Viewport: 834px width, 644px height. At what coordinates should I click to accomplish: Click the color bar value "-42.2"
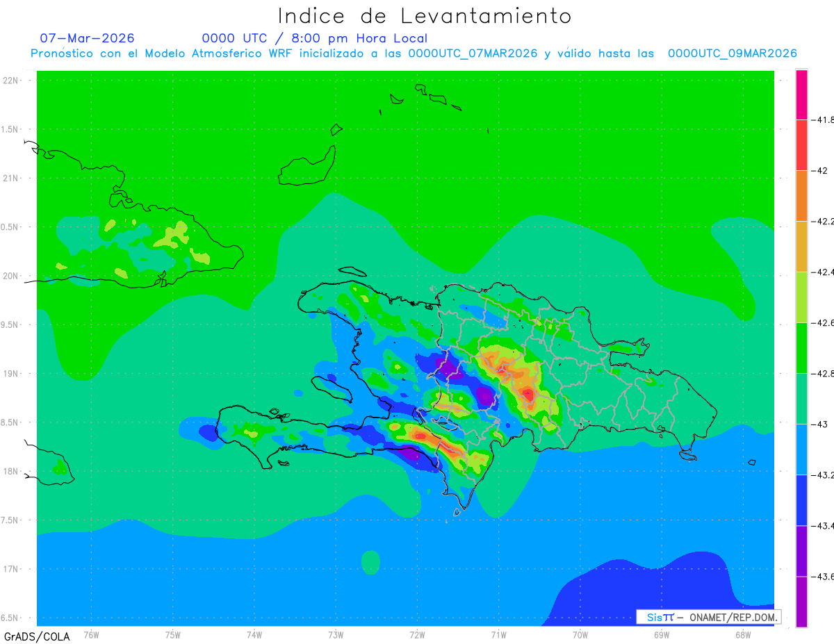coord(824,221)
